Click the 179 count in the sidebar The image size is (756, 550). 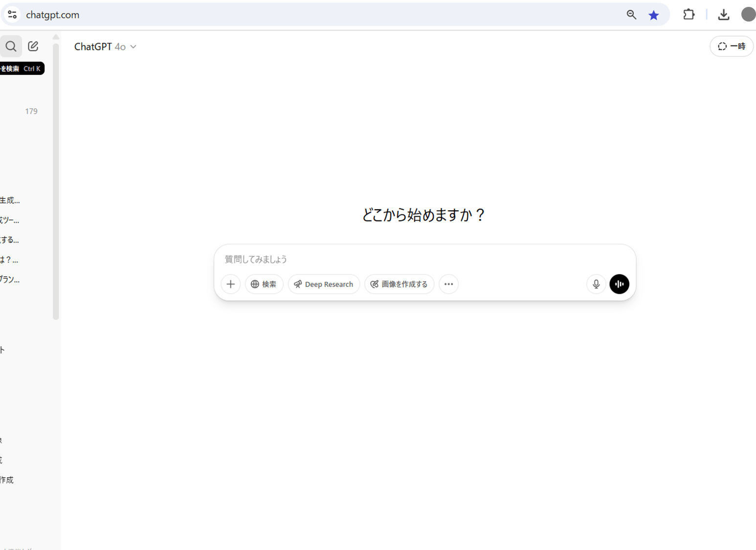click(31, 111)
